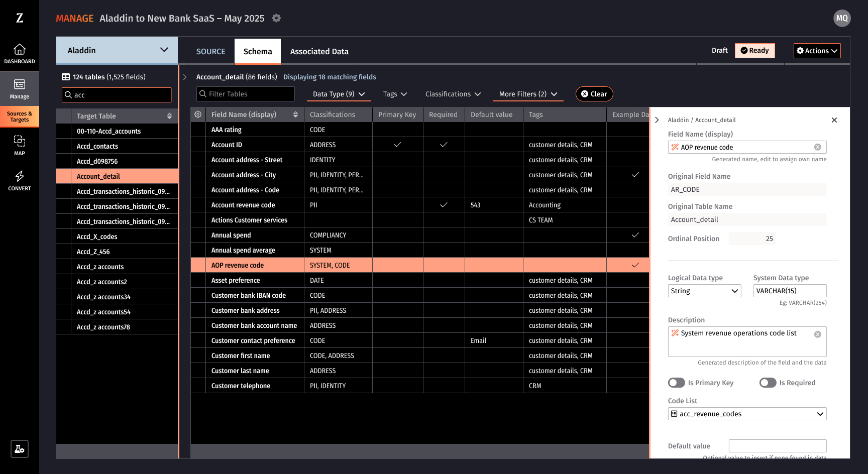868x474 pixels.
Task: Open the Logical Data type String dropdown
Action: pos(705,291)
